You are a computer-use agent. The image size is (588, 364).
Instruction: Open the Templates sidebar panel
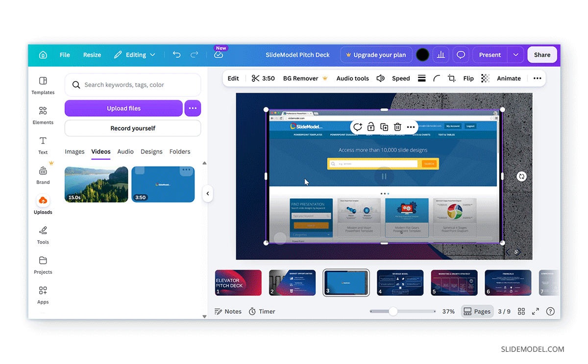pyautogui.click(x=43, y=85)
